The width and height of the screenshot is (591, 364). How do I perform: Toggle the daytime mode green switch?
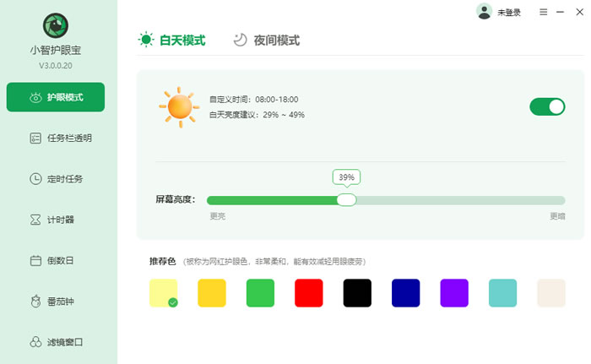point(547,106)
